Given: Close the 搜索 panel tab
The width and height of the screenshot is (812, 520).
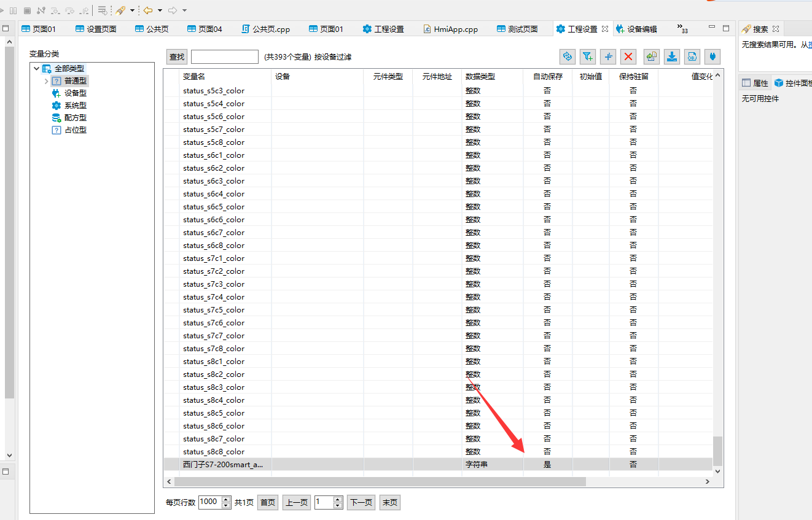Looking at the screenshot, I should pyautogui.click(x=776, y=29).
